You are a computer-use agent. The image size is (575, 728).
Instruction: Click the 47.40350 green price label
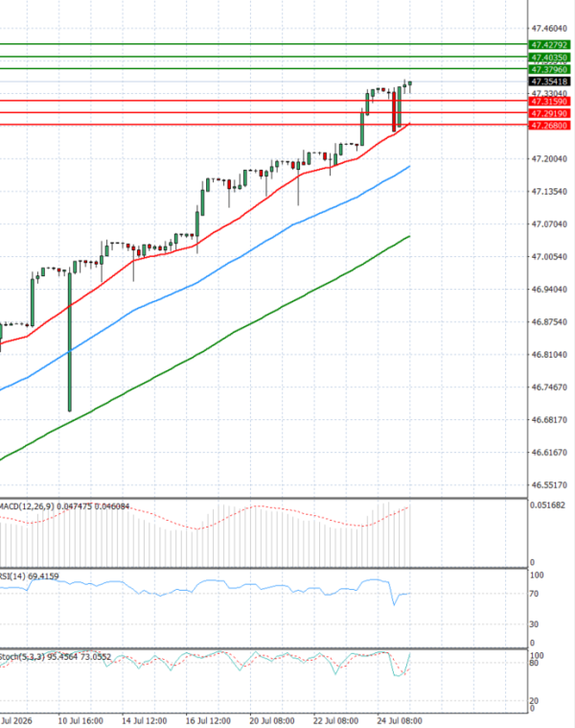pyautogui.click(x=549, y=58)
